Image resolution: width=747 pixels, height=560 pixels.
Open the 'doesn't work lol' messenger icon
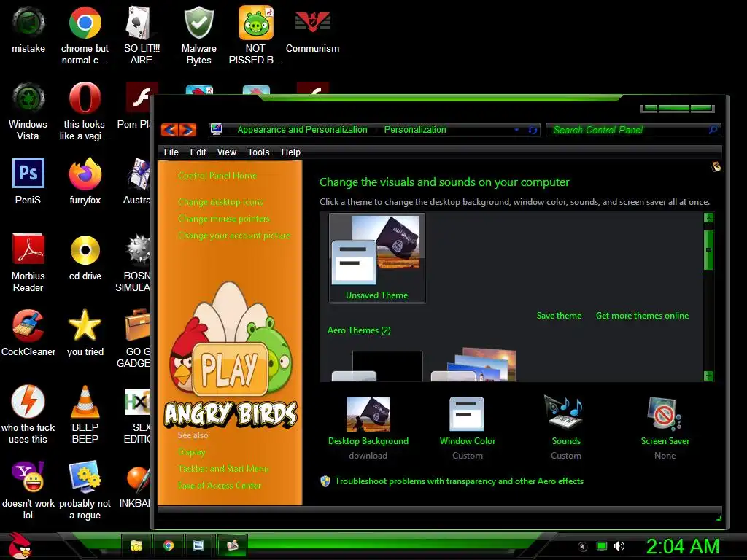pos(28,489)
